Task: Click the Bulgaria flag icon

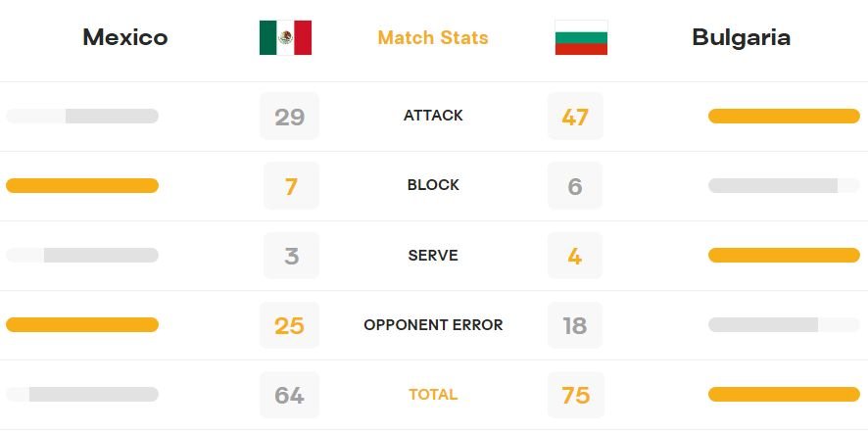Action: pos(581,37)
